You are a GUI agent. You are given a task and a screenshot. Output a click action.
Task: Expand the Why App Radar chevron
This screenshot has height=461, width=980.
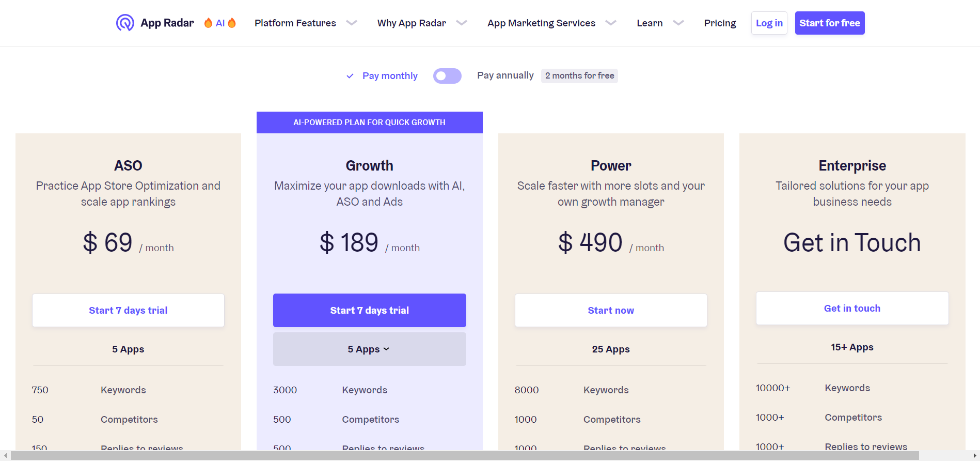(462, 23)
